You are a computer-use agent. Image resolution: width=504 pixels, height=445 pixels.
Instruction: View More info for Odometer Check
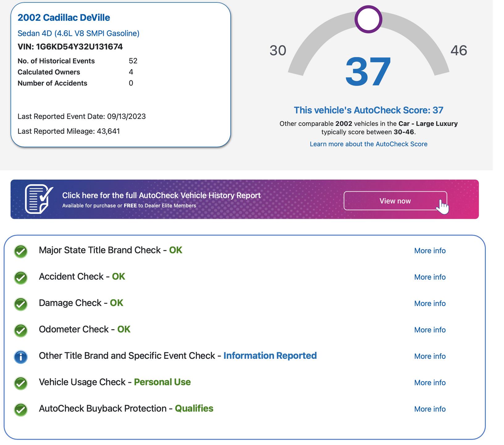click(430, 330)
